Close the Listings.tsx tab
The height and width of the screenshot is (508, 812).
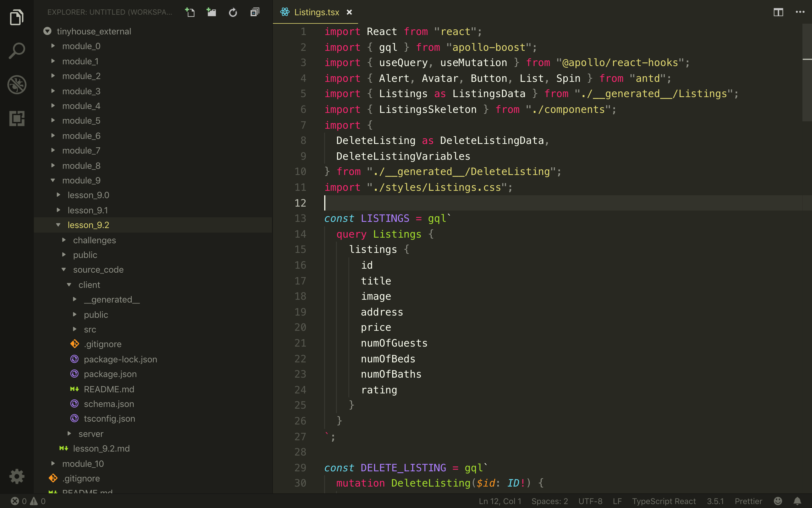[349, 12]
